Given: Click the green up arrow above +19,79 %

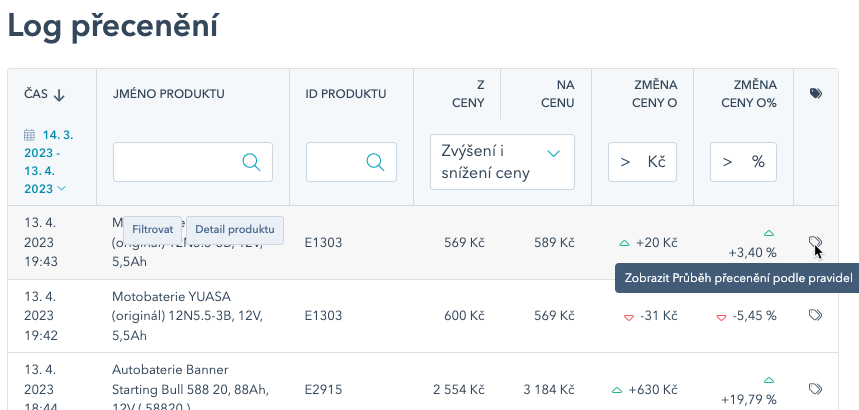Looking at the screenshot, I should click(769, 380).
